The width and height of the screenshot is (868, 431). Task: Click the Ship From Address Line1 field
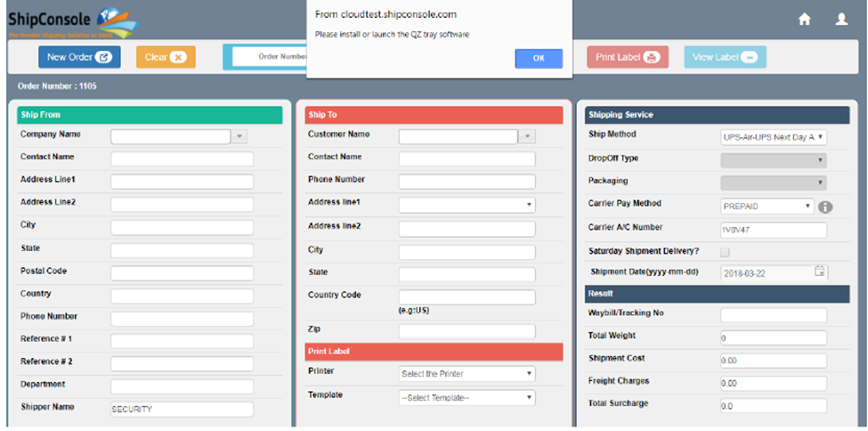pos(183,182)
